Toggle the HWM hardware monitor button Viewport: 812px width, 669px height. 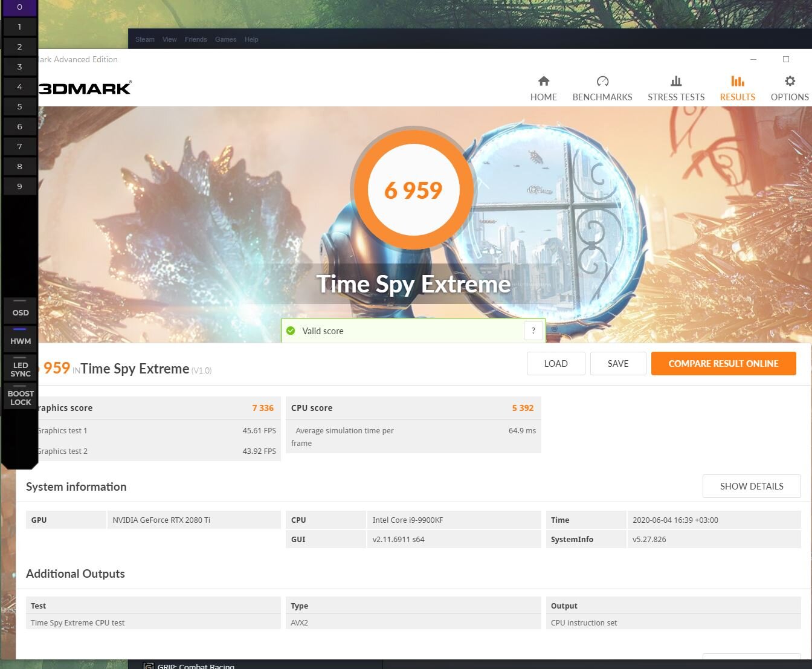[x=21, y=338]
